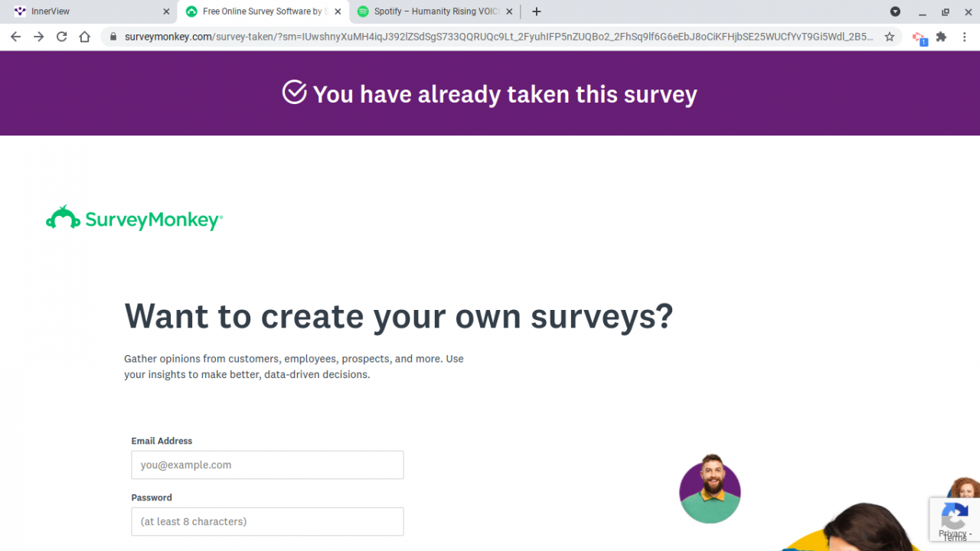Click the Password input field

pyautogui.click(x=267, y=521)
